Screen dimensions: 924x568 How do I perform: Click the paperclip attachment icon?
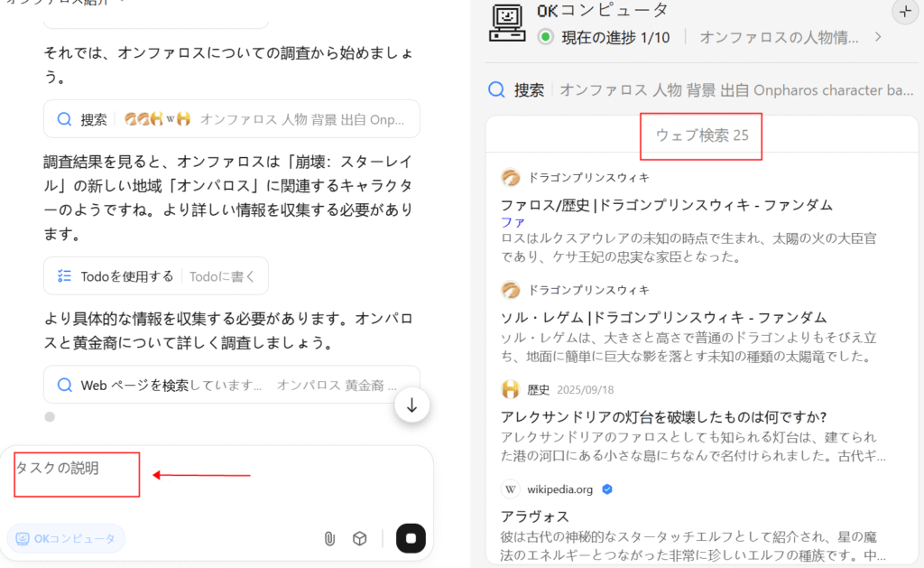coord(329,539)
